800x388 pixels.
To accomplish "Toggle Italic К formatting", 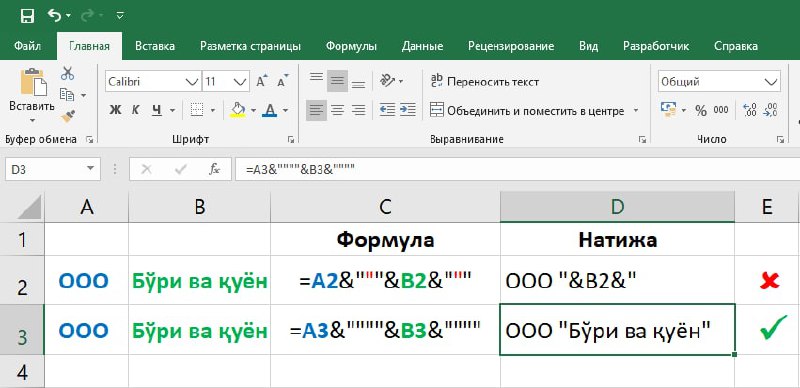I will (136, 110).
